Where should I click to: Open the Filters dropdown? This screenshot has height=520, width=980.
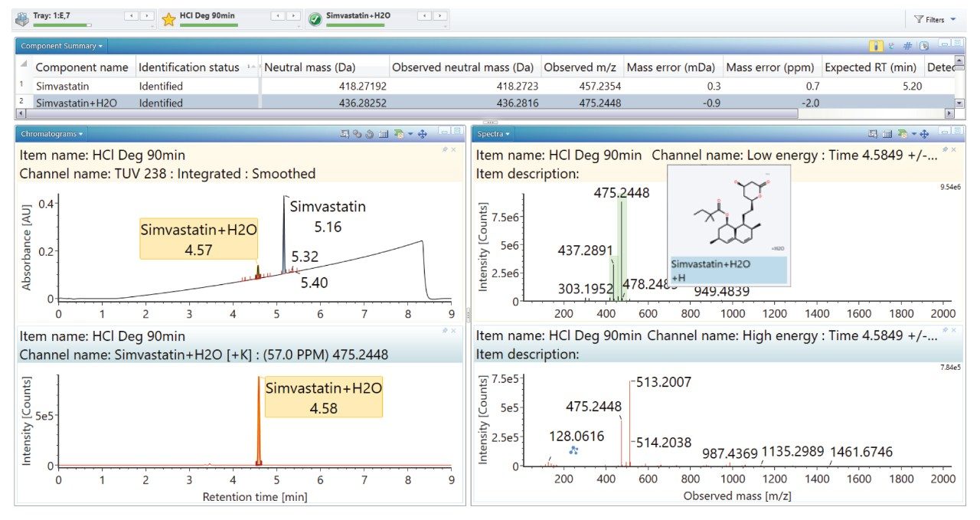click(x=936, y=19)
